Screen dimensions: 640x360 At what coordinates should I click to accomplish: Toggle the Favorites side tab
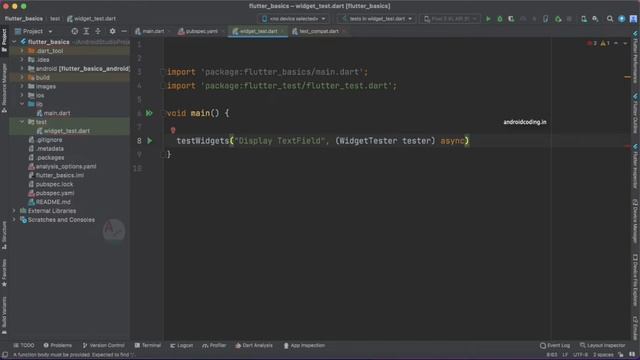(x=4, y=272)
